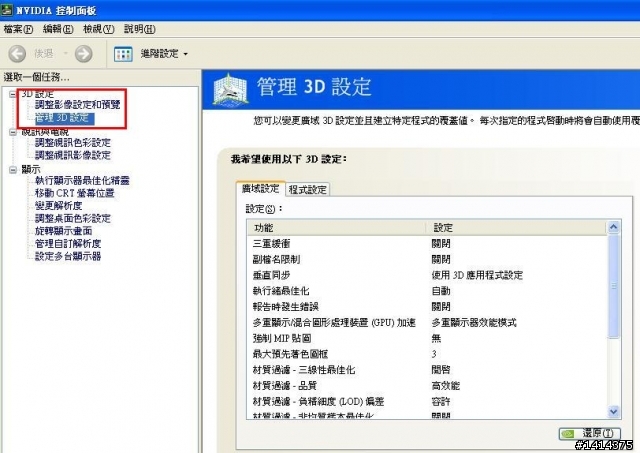
Task: Open 旋轉顯示畫面 task
Action: point(63,231)
